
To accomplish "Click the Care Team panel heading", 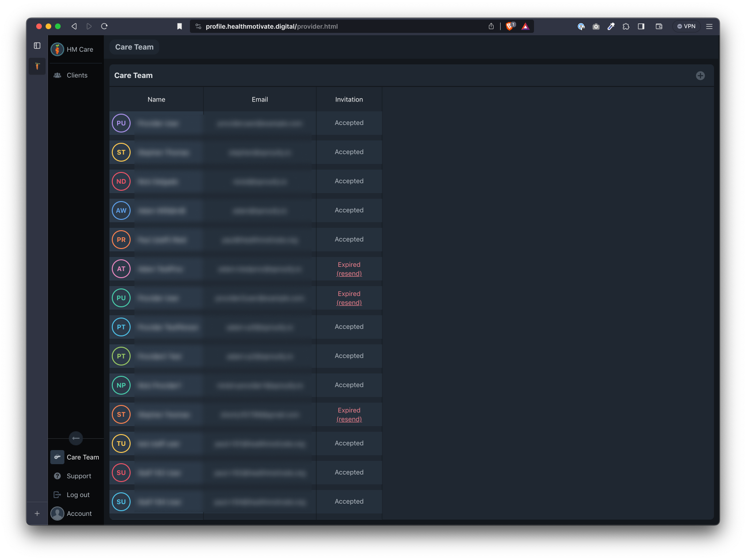I will [133, 76].
